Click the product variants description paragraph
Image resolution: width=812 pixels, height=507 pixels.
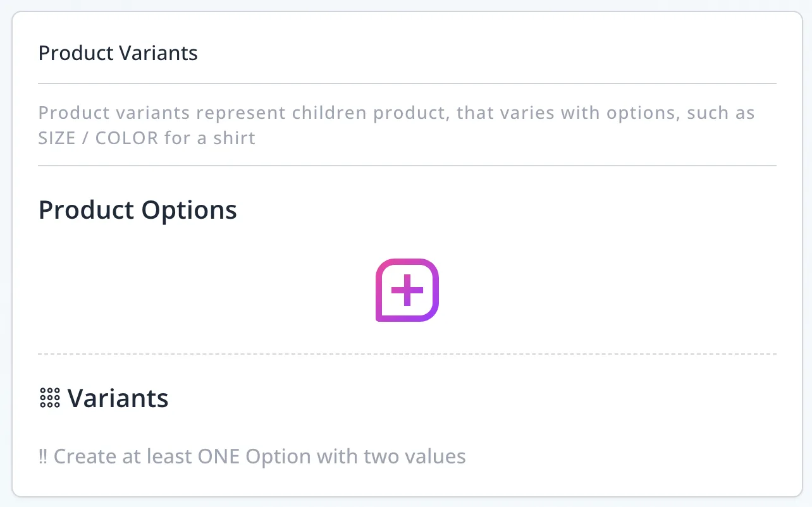click(396, 125)
